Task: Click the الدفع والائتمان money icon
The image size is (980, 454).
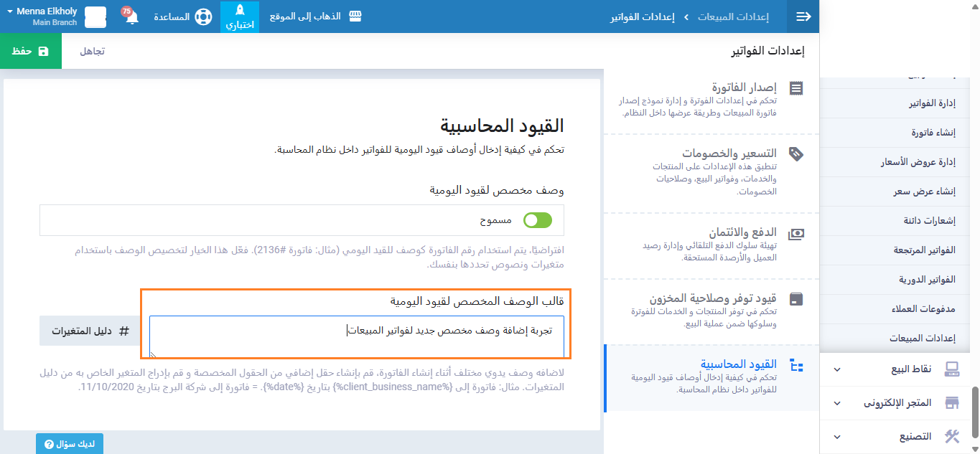Action: 796,234
